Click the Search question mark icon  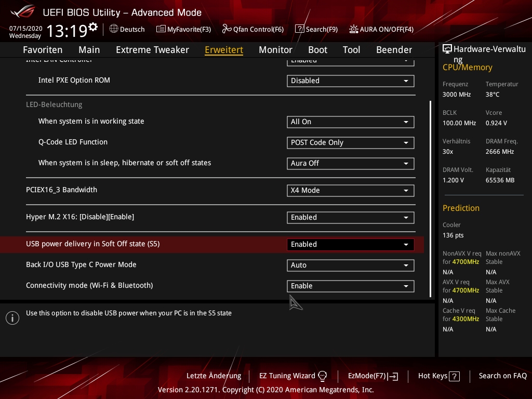pyautogui.click(x=300, y=29)
